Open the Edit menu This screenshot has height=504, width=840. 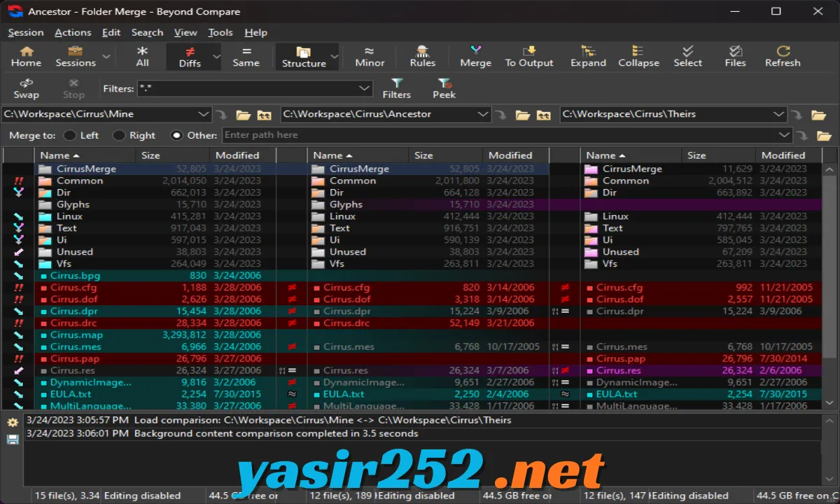coord(111,32)
